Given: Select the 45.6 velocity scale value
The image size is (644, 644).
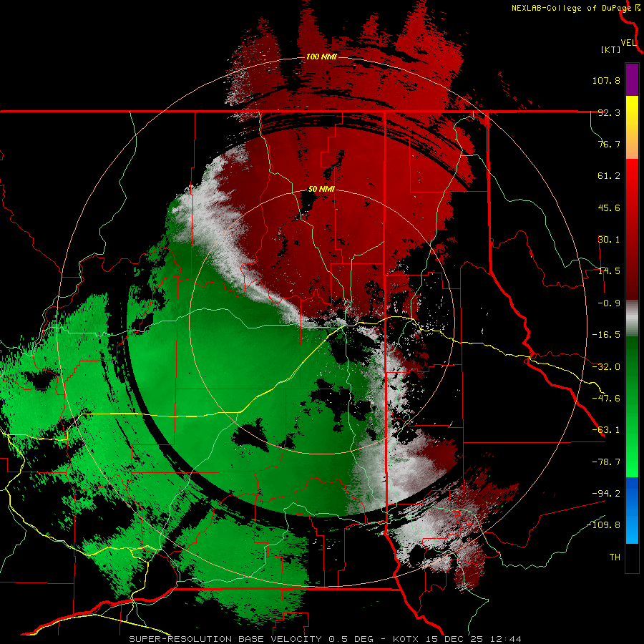Looking at the screenshot, I should (609, 208).
